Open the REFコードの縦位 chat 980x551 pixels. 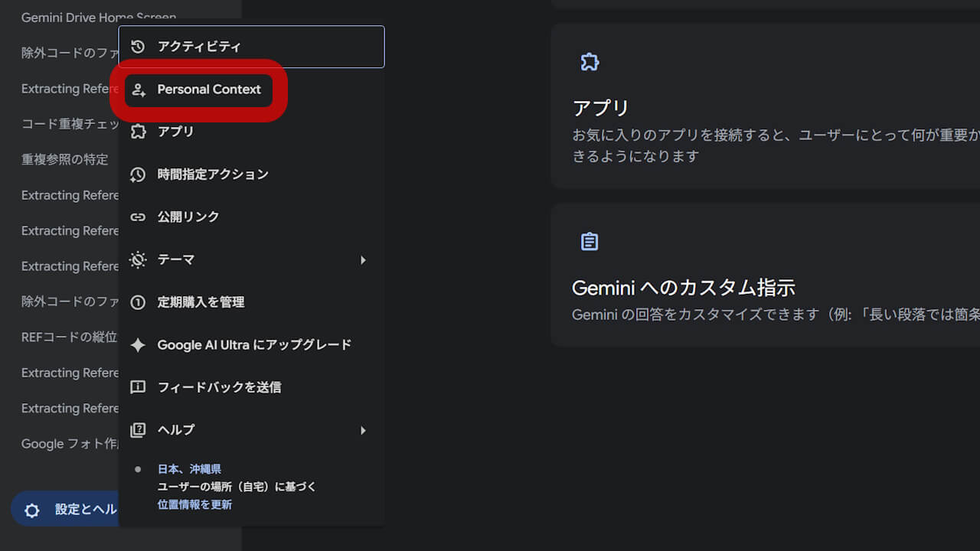tap(70, 337)
